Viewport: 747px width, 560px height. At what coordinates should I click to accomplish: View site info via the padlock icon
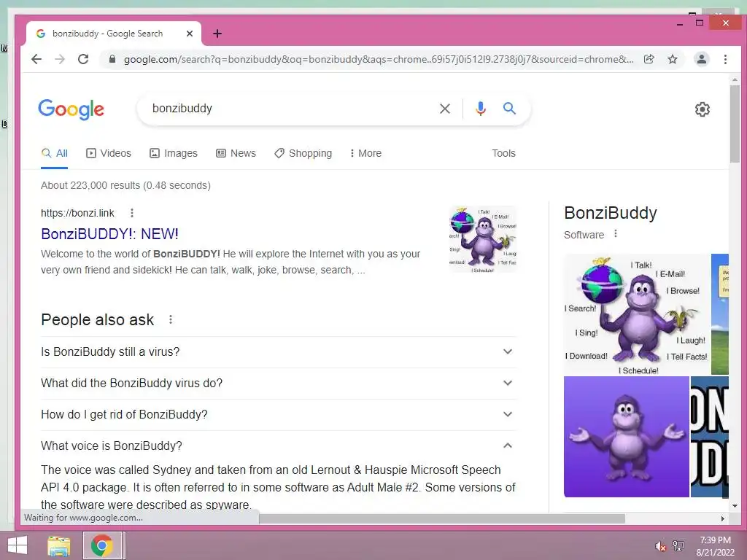click(x=112, y=59)
